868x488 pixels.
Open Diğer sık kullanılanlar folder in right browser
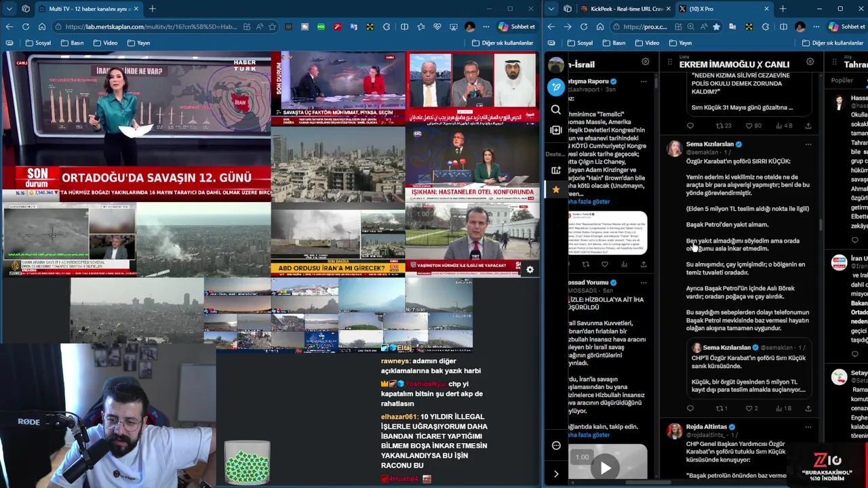tap(833, 43)
